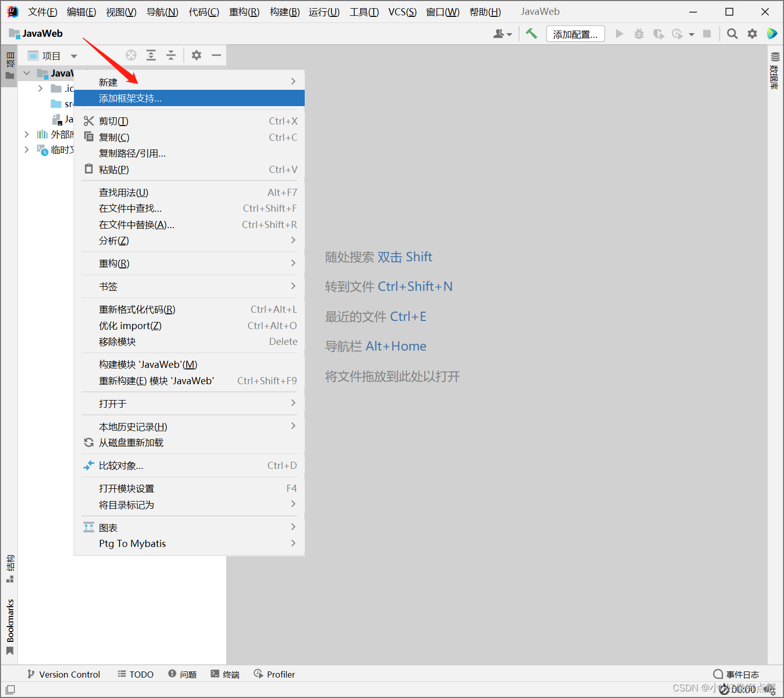Open Mark Directory As (将目录标记为) submenu
The width and height of the screenshot is (784, 698).
tap(189, 505)
